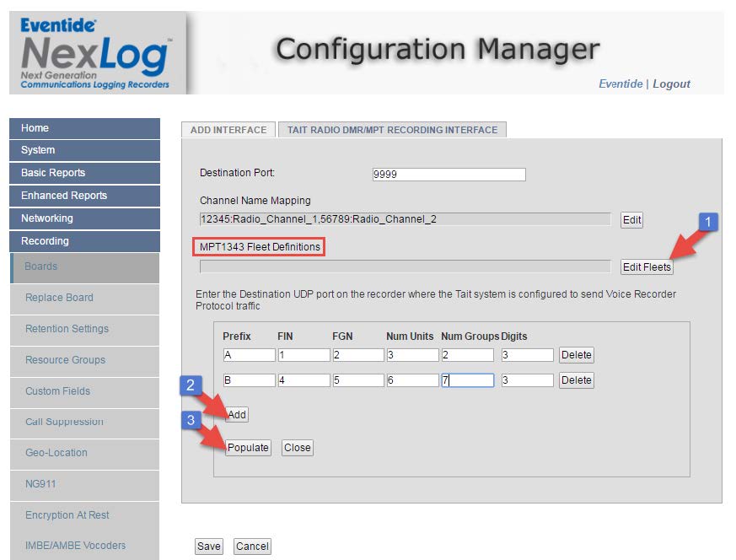Expand the System menu section

pyautogui.click(x=84, y=150)
